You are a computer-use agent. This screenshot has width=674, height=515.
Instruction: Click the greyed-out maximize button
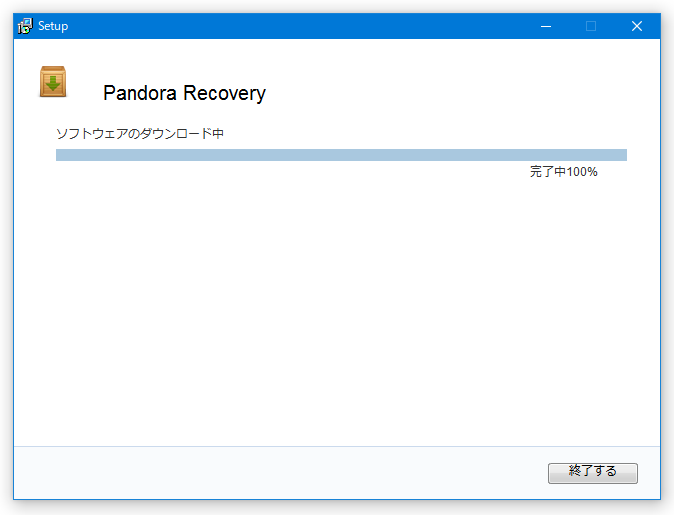[591, 26]
